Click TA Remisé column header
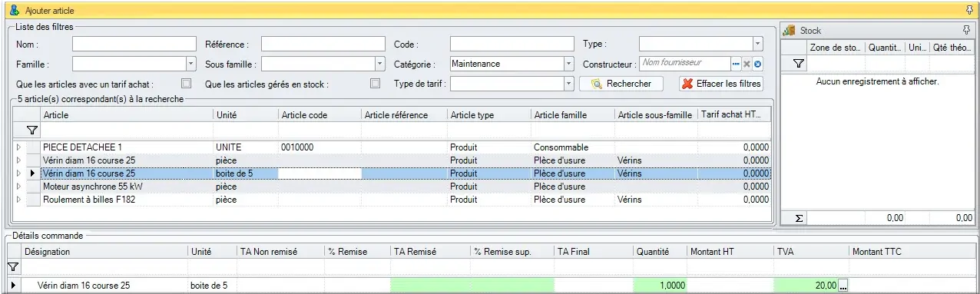980x294 pixels. pos(430,252)
